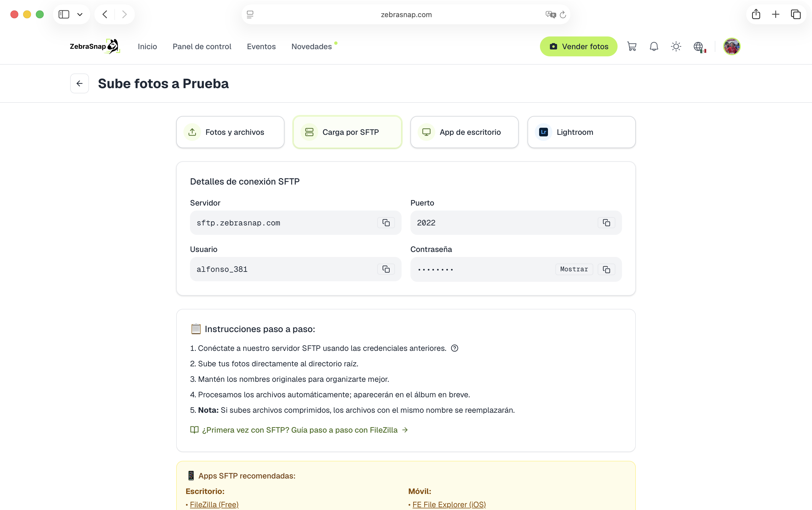Show the password with Mostrar
Image resolution: width=812 pixels, height=510 pixels.
coord(574,269)
